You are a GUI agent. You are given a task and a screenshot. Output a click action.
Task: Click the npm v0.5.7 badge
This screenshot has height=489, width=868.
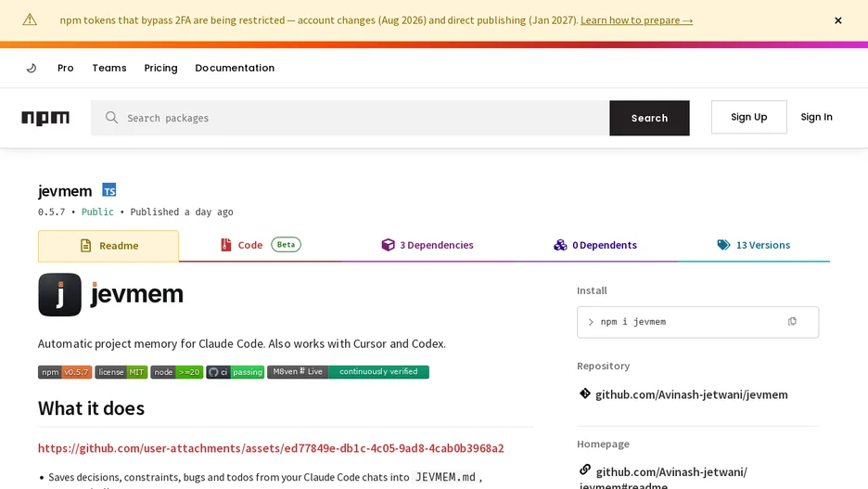(x=65, y=372)
